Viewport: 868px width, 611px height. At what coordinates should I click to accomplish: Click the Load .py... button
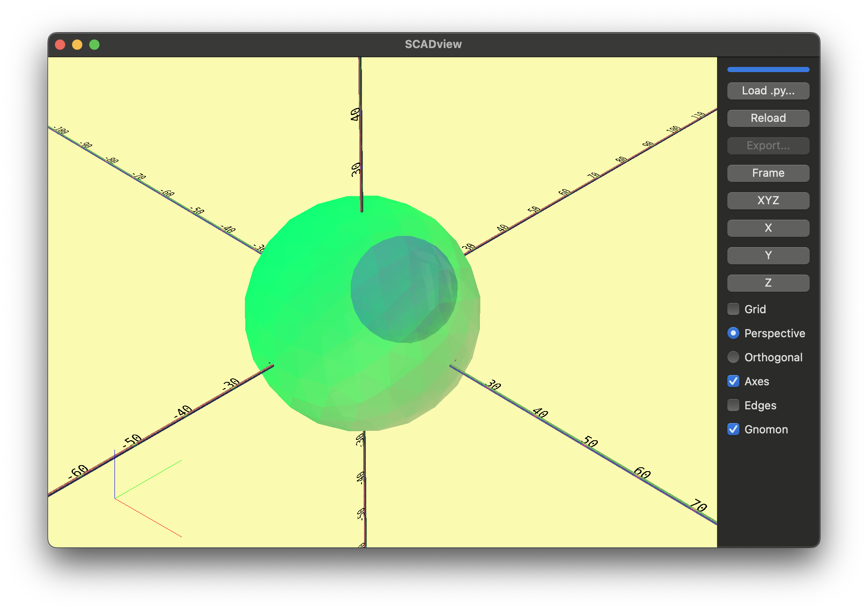(x=768, y=91)
